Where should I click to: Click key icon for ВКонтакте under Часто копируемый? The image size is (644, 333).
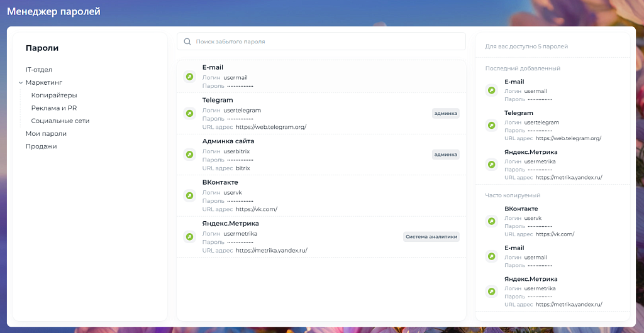(492, 221)
